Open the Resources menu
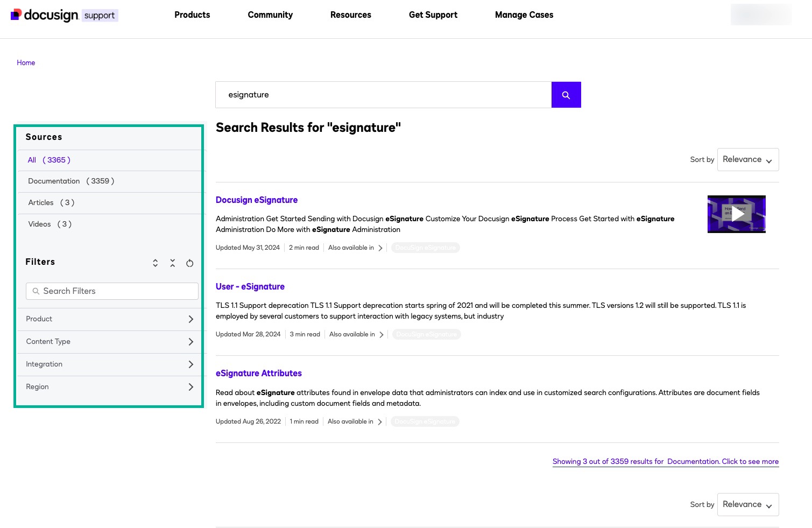This screenshot has height=528, width=812. click(x=350, y=15)
